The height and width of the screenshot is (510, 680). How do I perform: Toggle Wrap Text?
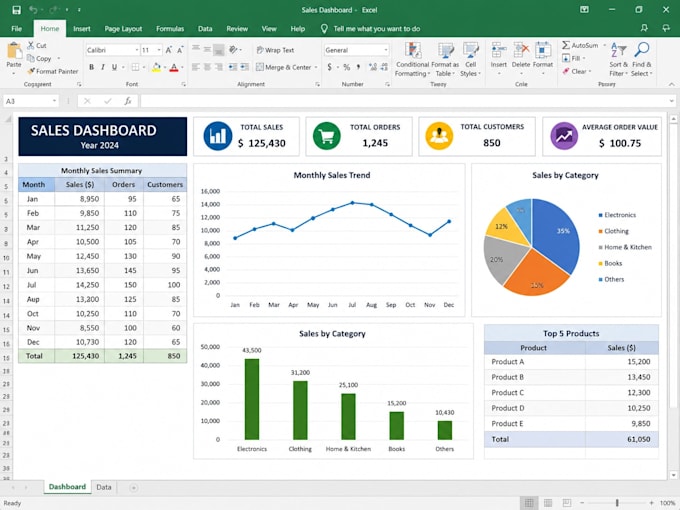[x=275, y=50]
